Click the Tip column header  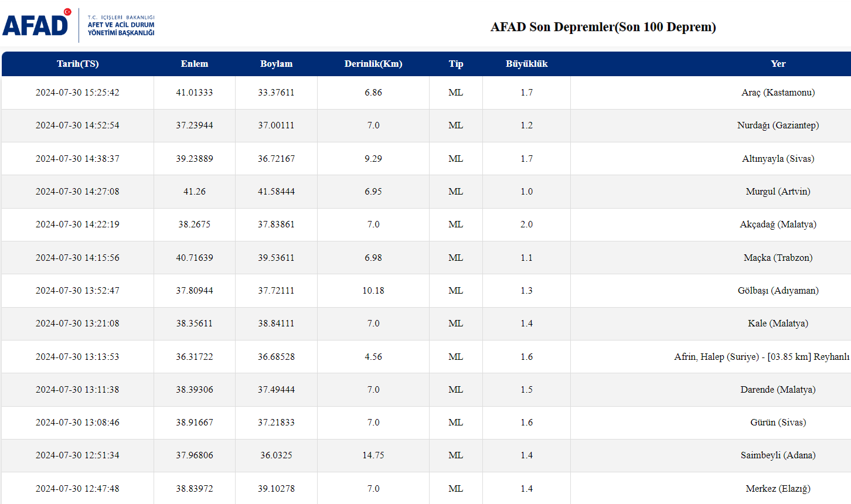click(x=456, y=64)
